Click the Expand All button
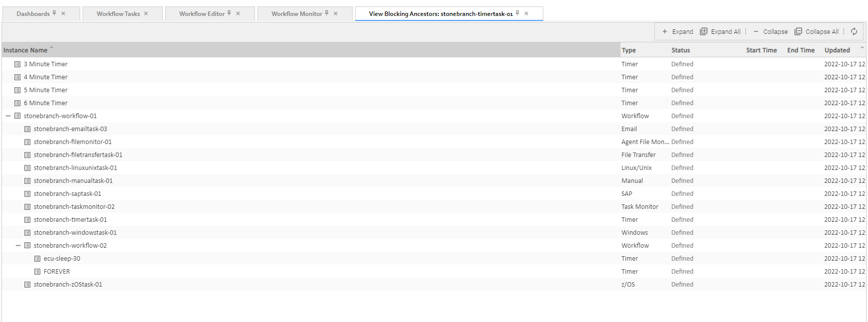 tap(720, 31)
